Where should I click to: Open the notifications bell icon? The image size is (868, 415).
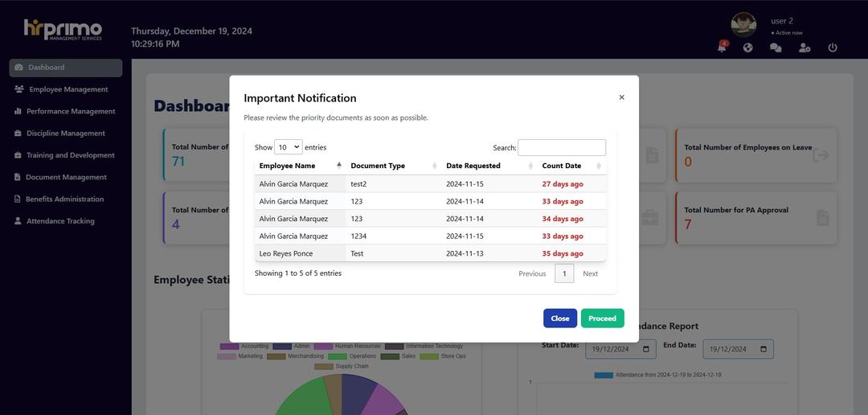pos(722,47)
